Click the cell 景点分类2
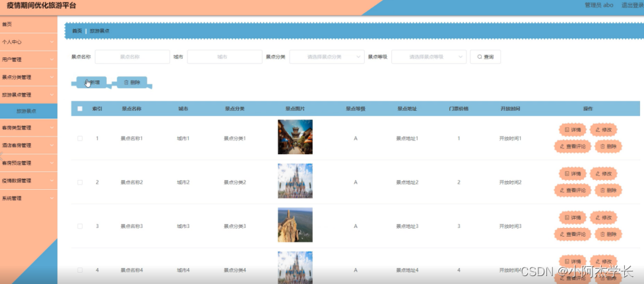Screen dimensions: 644x284 coord(234,183)
